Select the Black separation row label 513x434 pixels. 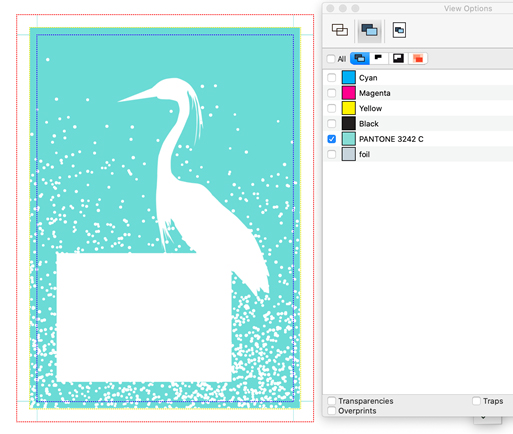coord(369,124)
